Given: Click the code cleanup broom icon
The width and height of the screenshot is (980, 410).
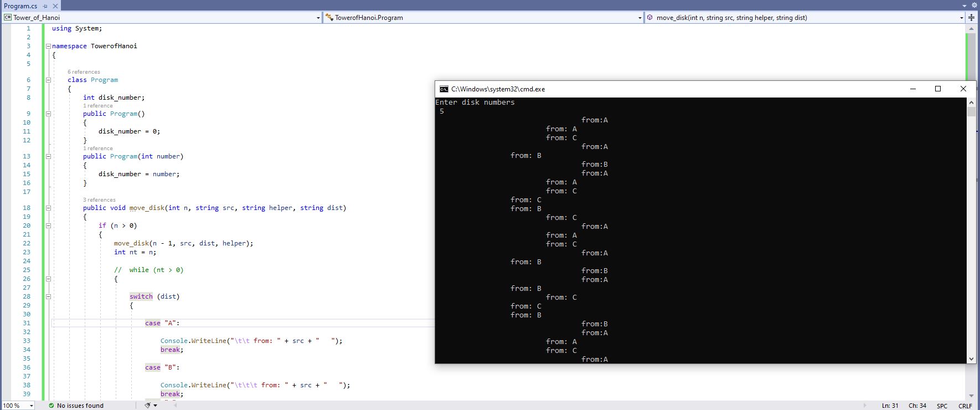Looking at the screenshot, I should click(x=147, y=406).
